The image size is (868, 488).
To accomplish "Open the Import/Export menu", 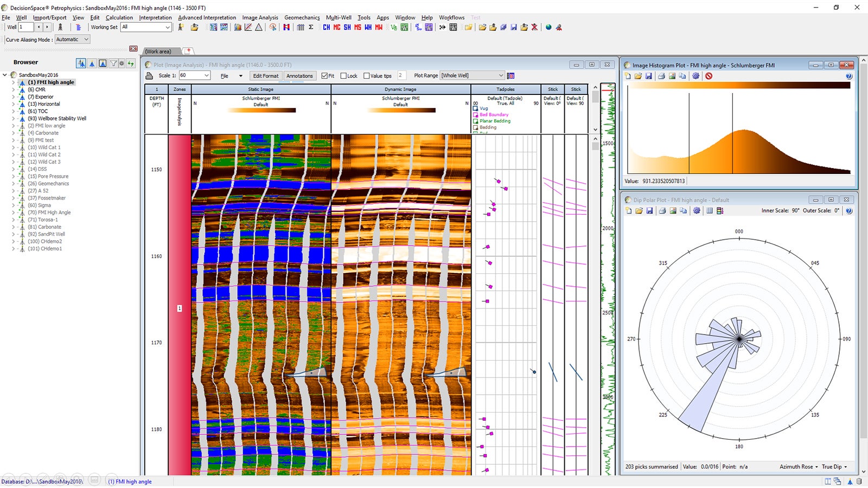I will (49, 17).
